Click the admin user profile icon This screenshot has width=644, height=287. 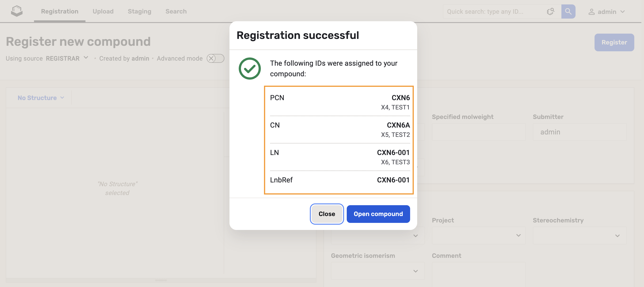click(591, 12)
